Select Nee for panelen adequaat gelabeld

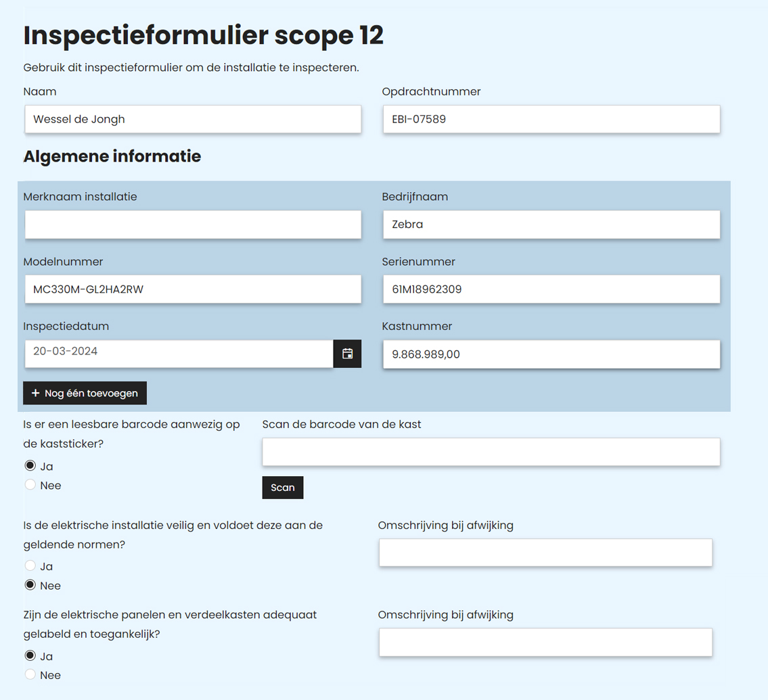tap(30, 674)
